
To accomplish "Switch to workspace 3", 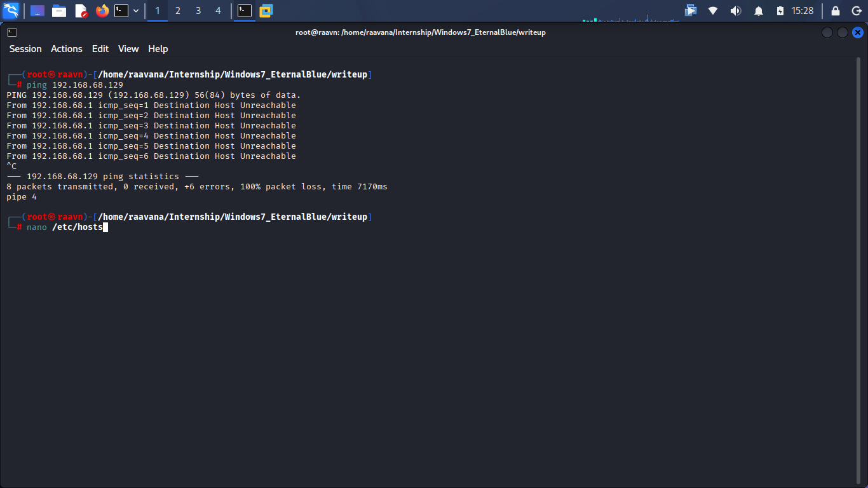I will [198, 11].
